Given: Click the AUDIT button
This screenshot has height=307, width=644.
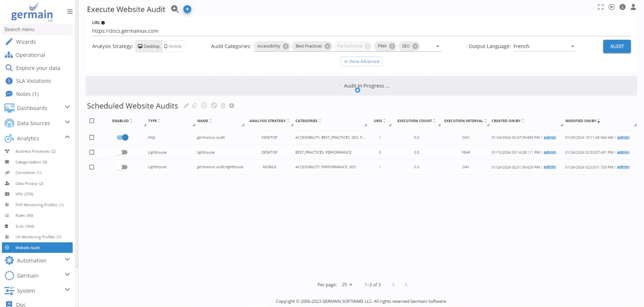Looking at the screenshot, I should tap(616, 46).
